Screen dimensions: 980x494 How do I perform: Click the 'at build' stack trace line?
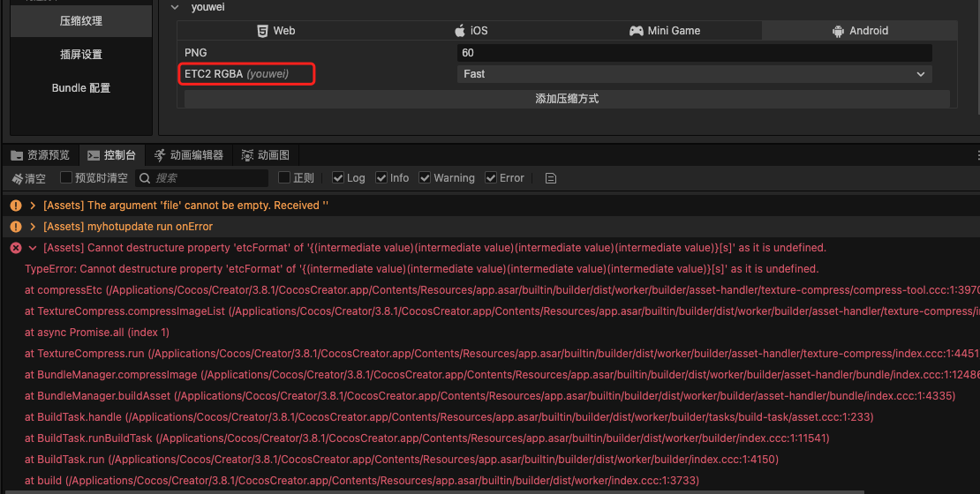click(x=362, y=481)
